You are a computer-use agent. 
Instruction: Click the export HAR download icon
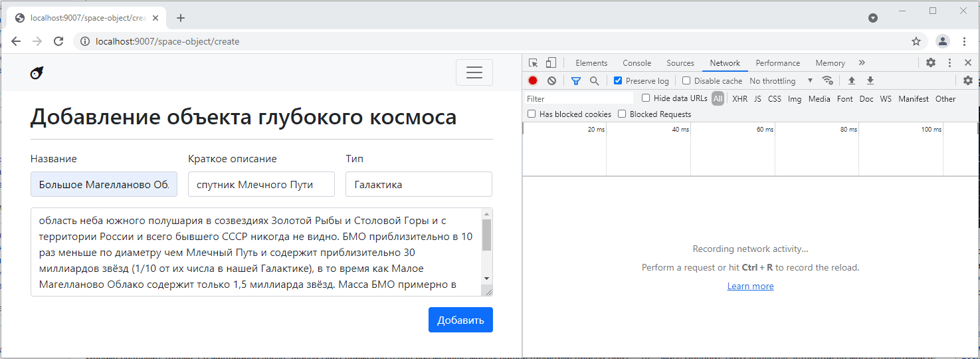click(870, 80)
